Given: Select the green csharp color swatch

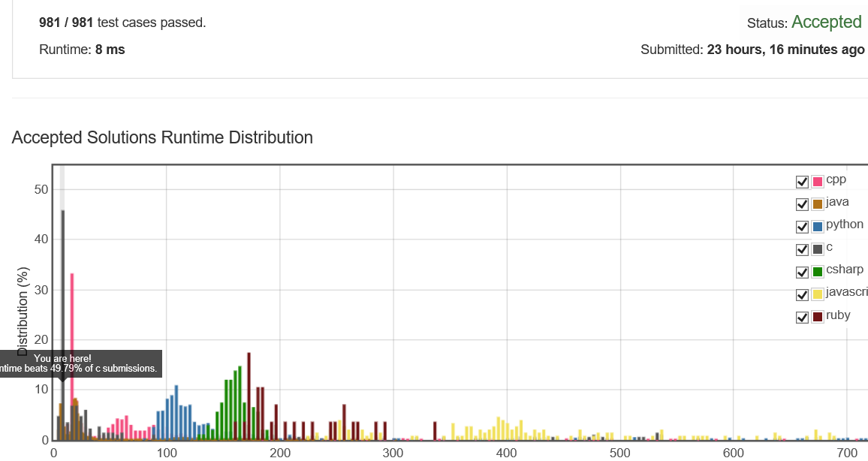Looking at the screenshot, I should [x=818, y=272].
